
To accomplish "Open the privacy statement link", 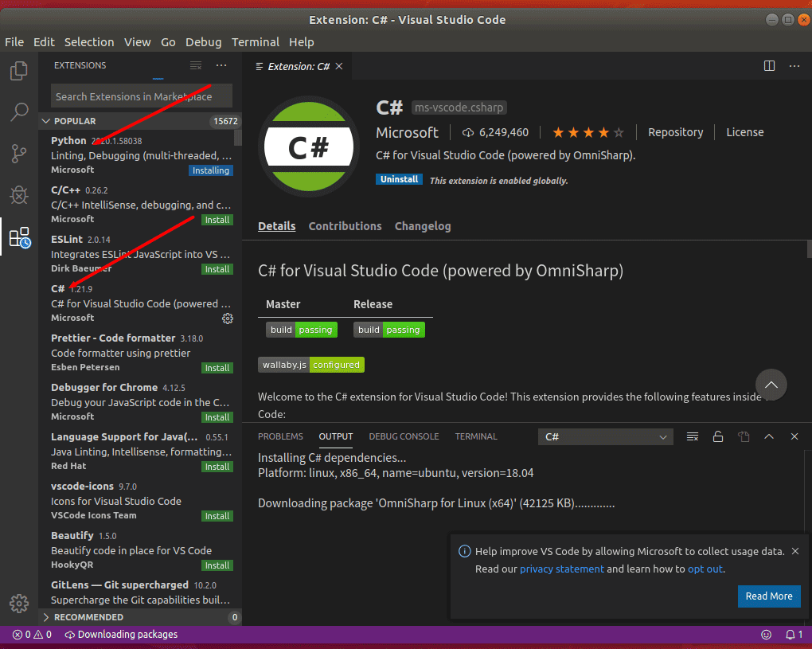I will point(562,569).
